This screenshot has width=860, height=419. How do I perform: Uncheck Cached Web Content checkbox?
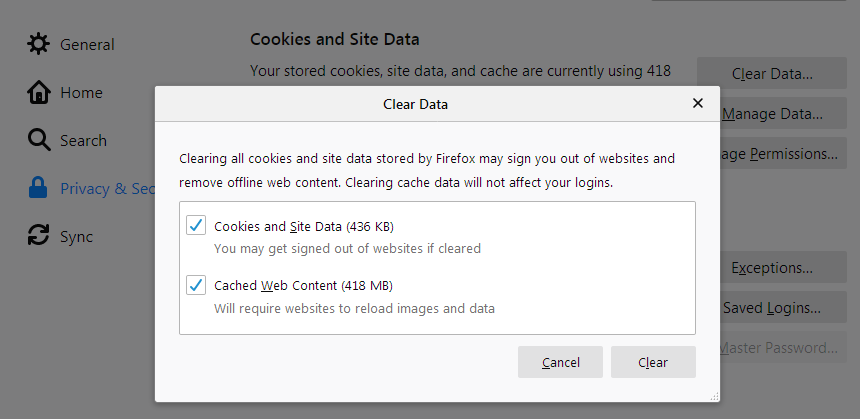[x=196, y=285]
